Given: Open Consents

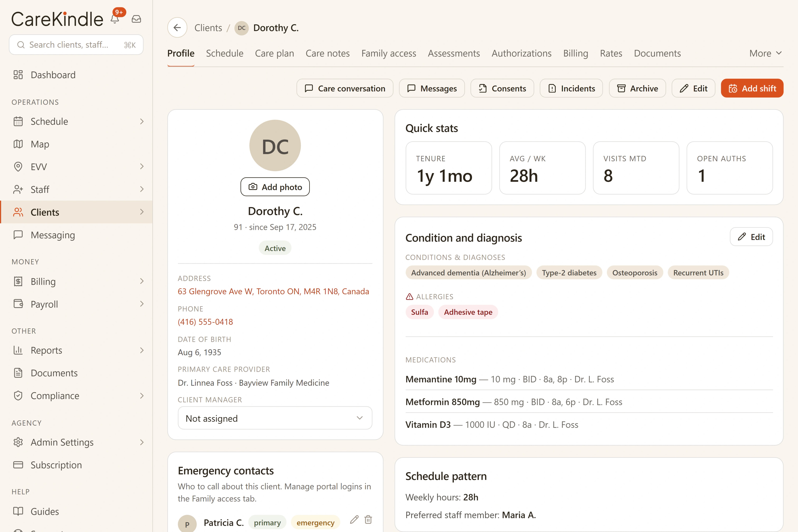Looking at the screenshot, I should coord(502,88).
